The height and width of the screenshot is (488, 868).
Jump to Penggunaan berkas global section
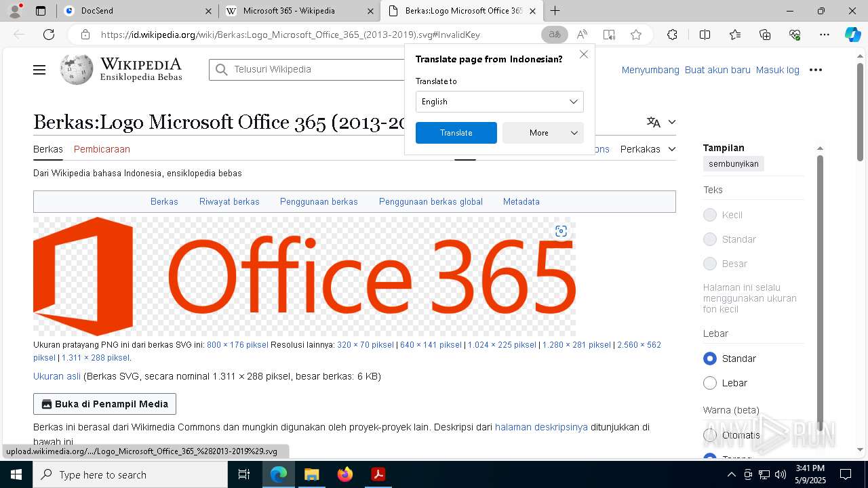[x=431, y=202]
